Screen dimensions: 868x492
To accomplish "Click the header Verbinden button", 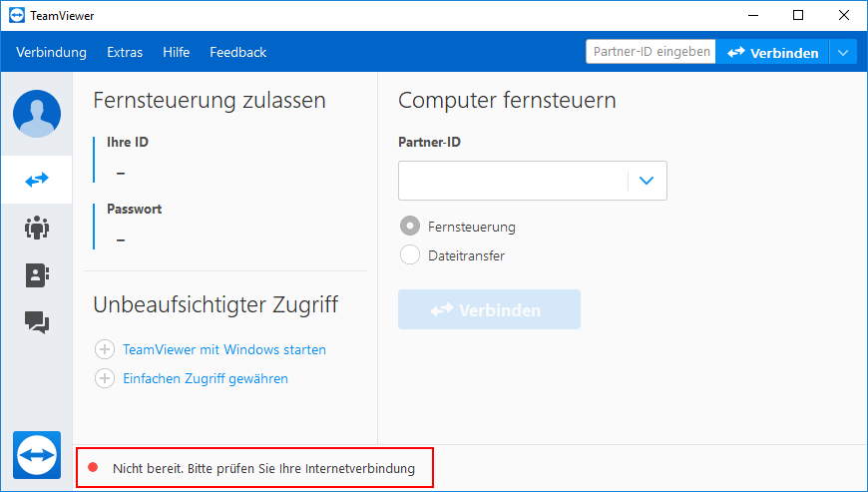I will pyautogui.click(x=772, y=53).
